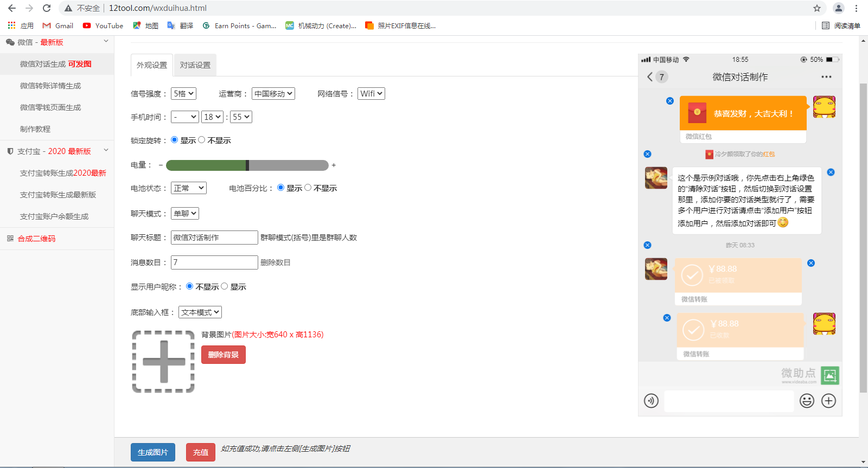Delete the sample text dialogue bubble
The height and width of the screenshot is (468, 868).
pyautogui.click(x=831, y=172)
